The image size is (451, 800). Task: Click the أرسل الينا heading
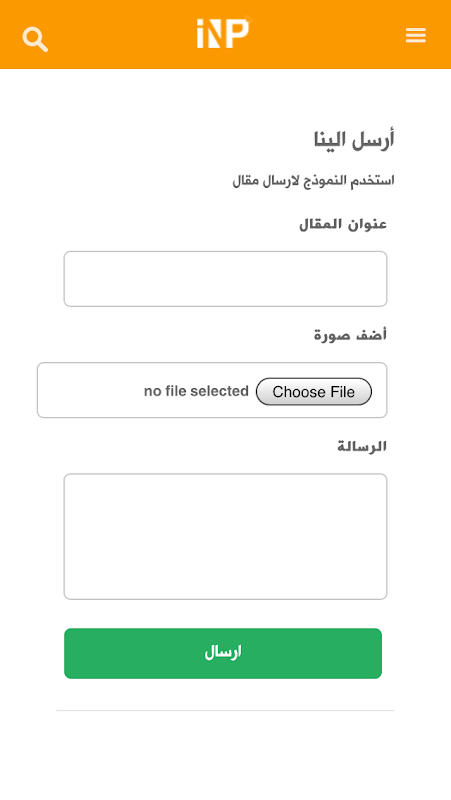click(x=354, y=139)
